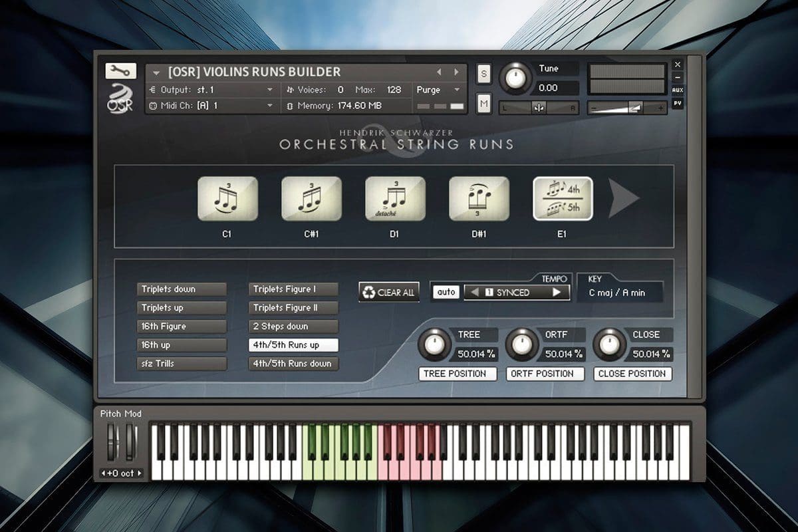Open instrument edit mode with wrench icon
Image resolution: width=798 pixels, height=532 pixels.
tap(120, 71)
